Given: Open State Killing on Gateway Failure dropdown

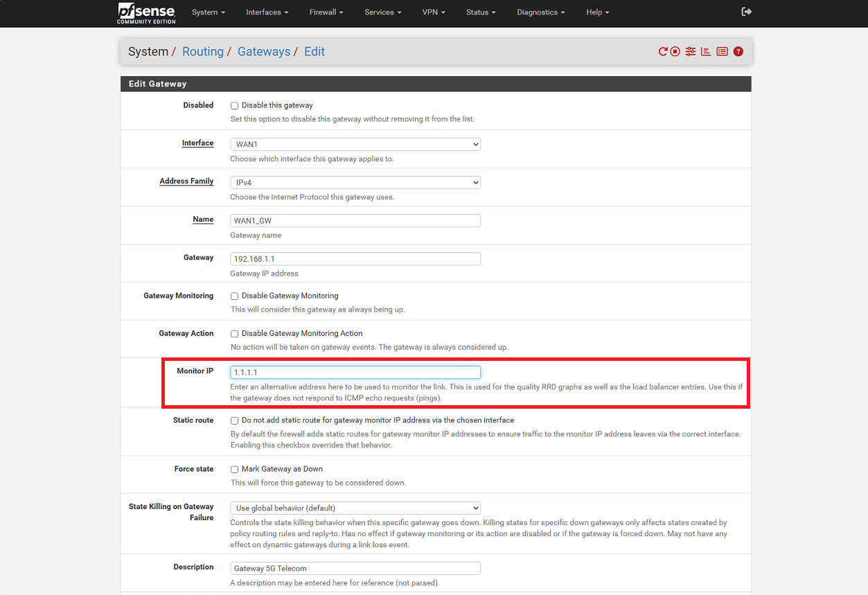Looking at the screenshot, I should (x=355, y=508).
